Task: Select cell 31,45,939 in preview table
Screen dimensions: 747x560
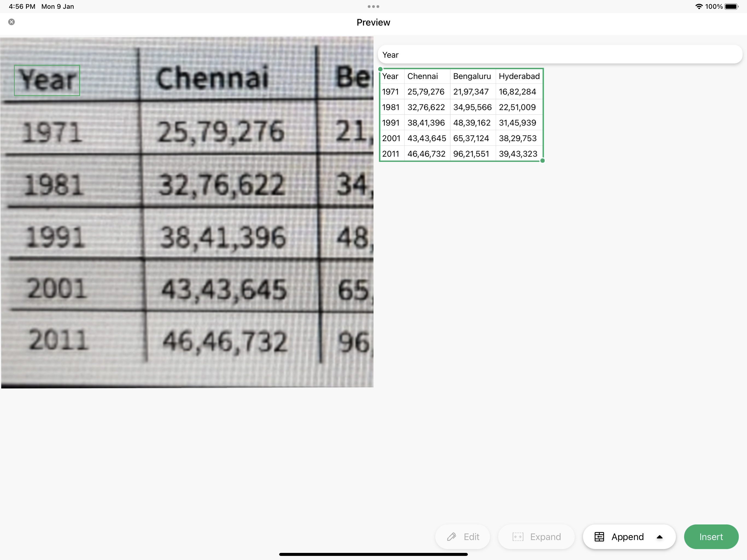Action: tap(520, 123)
